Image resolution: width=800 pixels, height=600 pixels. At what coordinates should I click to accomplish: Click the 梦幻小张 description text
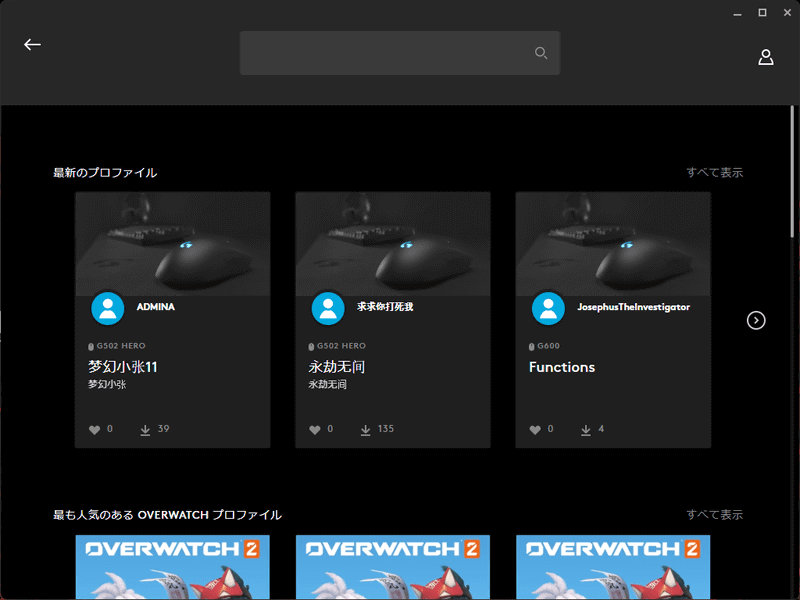[107, 384]
